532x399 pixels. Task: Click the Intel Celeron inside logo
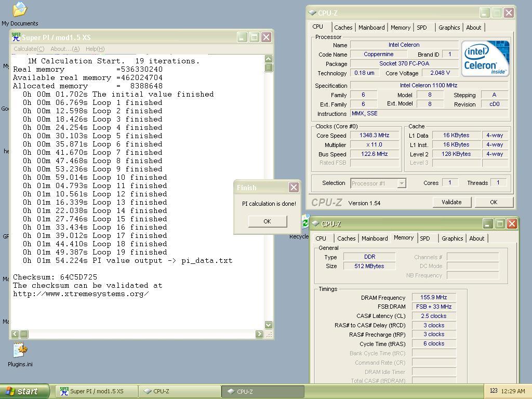tap(485, 58)
